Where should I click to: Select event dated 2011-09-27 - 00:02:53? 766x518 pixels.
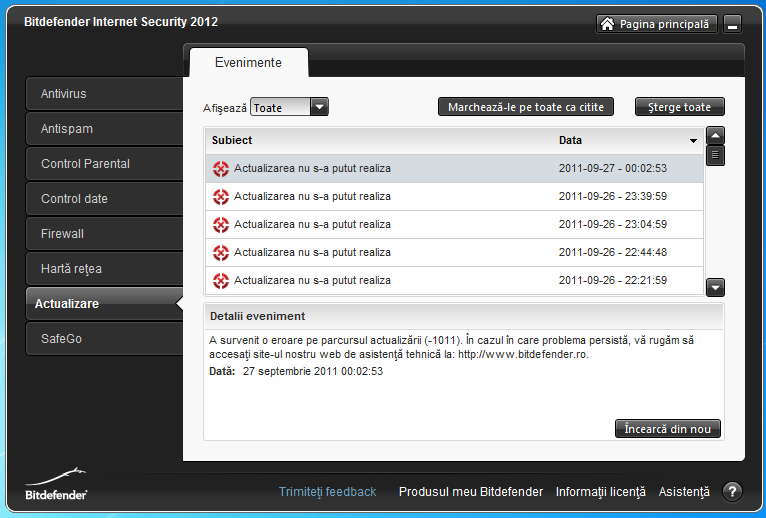click(x=454, y=169)
